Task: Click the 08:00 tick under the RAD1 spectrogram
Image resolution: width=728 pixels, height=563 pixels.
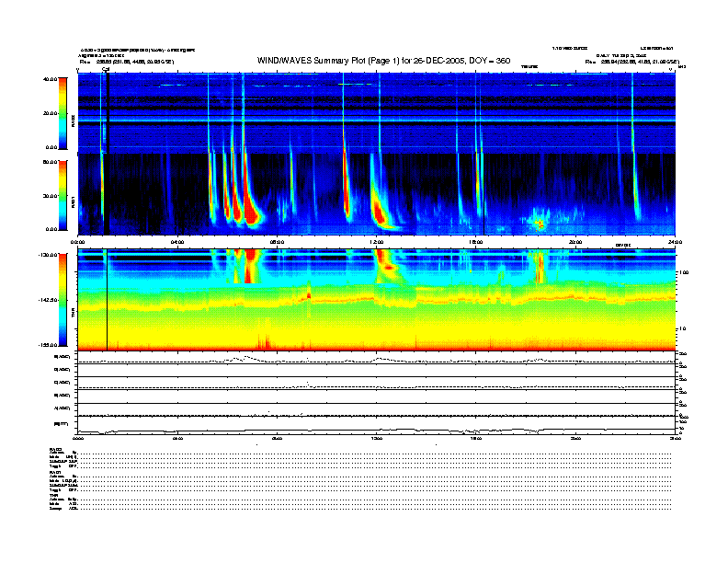Action: click(277, 242)
